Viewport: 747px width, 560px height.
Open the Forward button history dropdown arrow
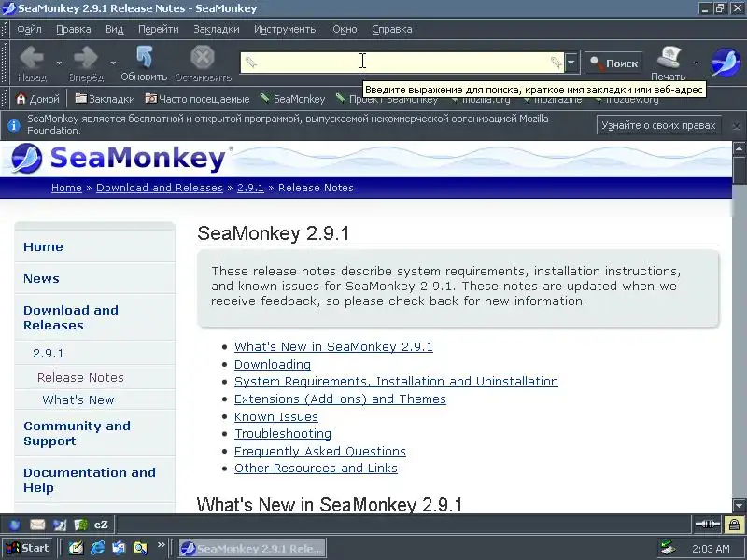113,63
